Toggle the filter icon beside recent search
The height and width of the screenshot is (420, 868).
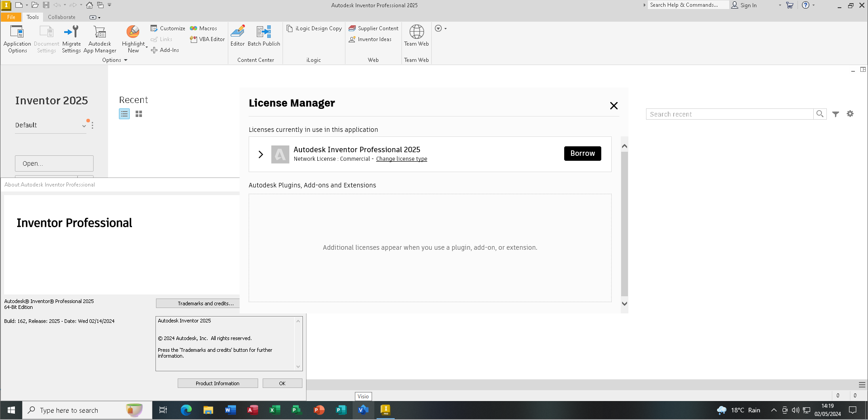point(836,114)
